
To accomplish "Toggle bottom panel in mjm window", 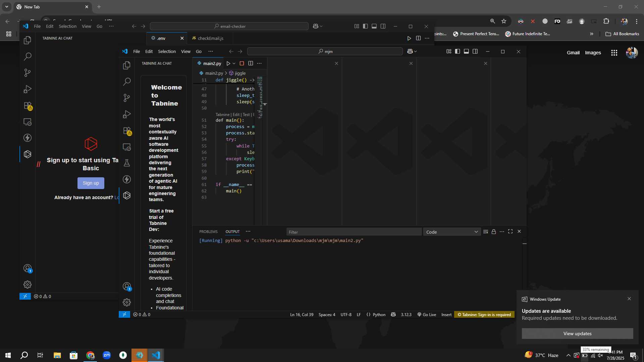I will [466, 51].
